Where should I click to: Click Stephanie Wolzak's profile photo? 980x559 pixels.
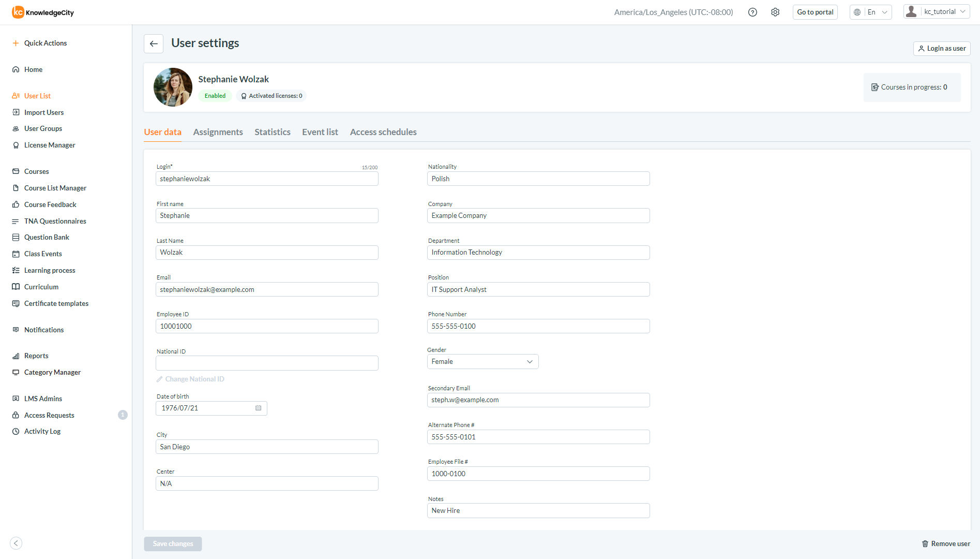(173, 87)
